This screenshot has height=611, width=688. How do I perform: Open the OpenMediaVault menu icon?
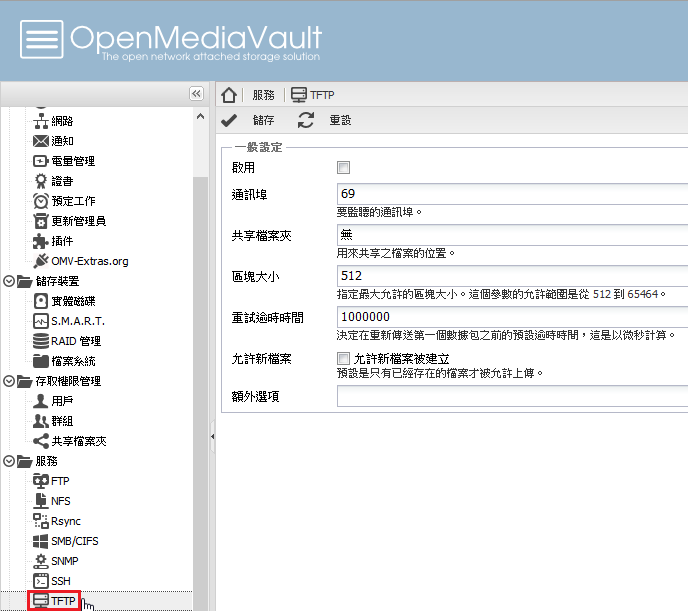click(x=42, y=39)
